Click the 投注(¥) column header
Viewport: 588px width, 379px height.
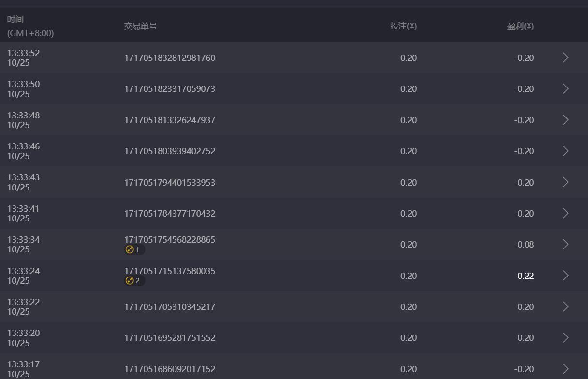[x=403, y=26]
